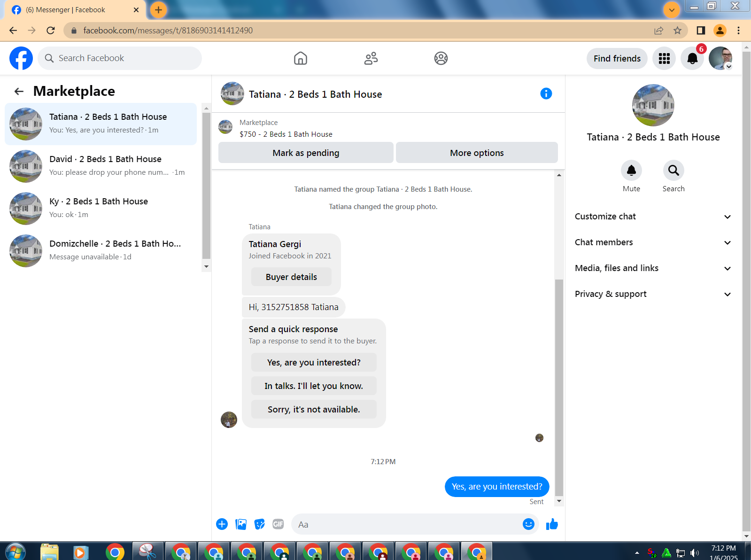Screen dimensions: 751x560
Task: Open the Groups icon in top navigation
Action: 441,58
